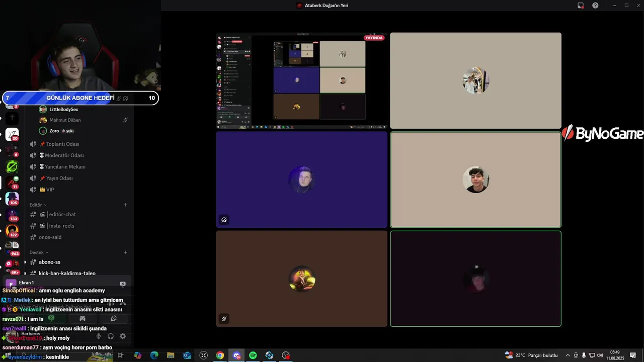This screenshot has height=362, width=644.
Task: Open the server with the 122 badge
Action: point(12,231)
